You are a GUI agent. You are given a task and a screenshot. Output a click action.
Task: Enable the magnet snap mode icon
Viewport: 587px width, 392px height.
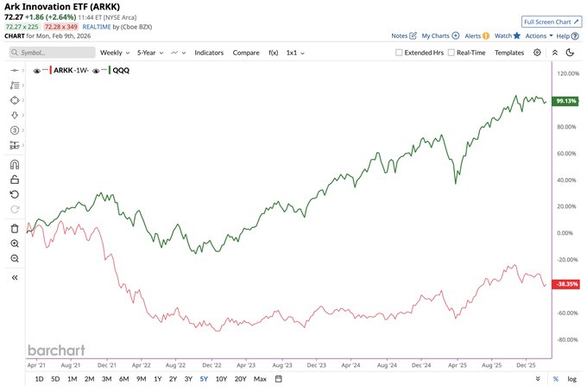point(15,164)
